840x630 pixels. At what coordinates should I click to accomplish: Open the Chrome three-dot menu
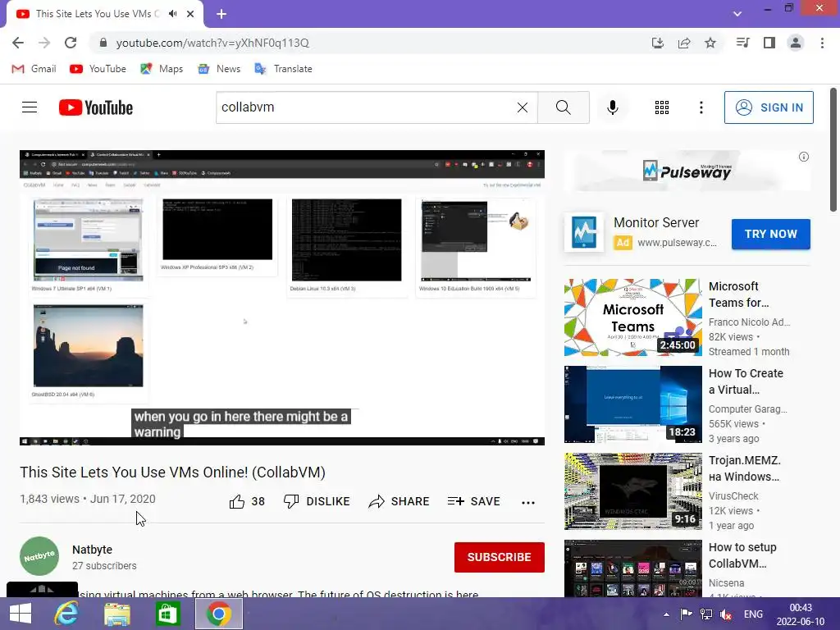(822, 43)
